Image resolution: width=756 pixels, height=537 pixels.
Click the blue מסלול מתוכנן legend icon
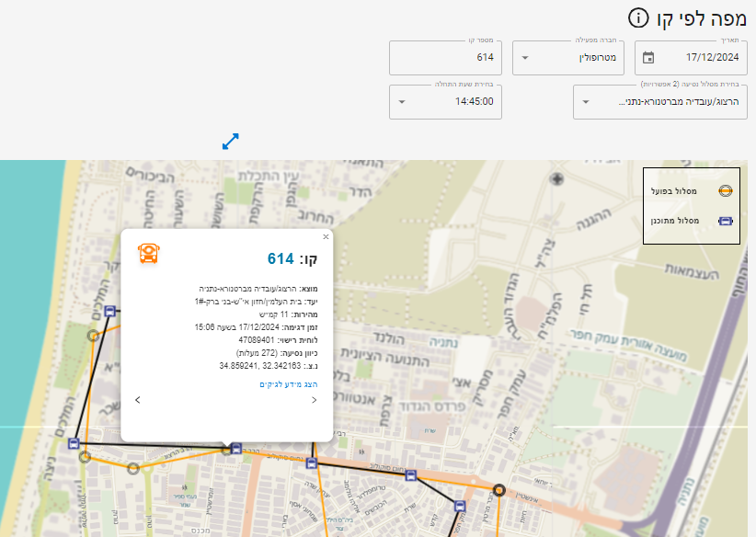tap(725, 221)
